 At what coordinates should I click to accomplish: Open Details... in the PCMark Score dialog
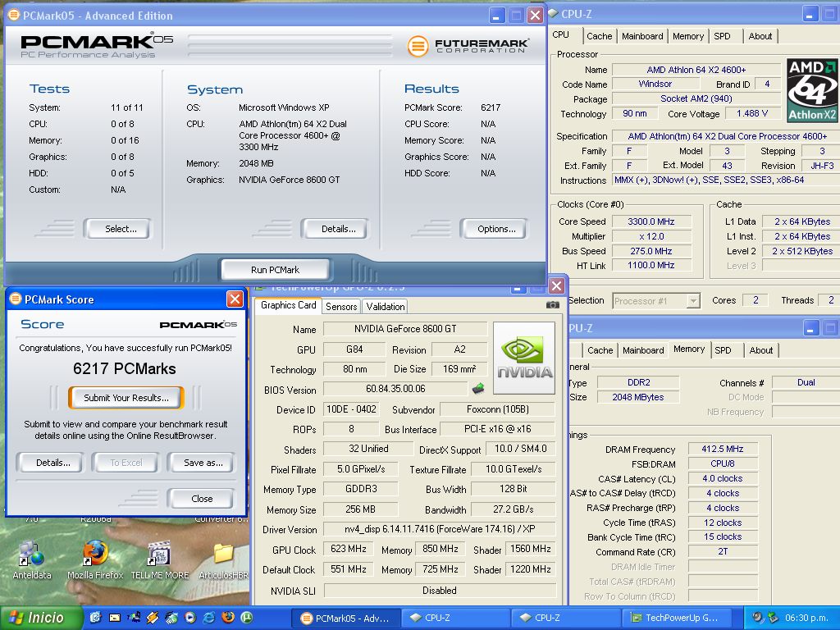tap(50, 463)
